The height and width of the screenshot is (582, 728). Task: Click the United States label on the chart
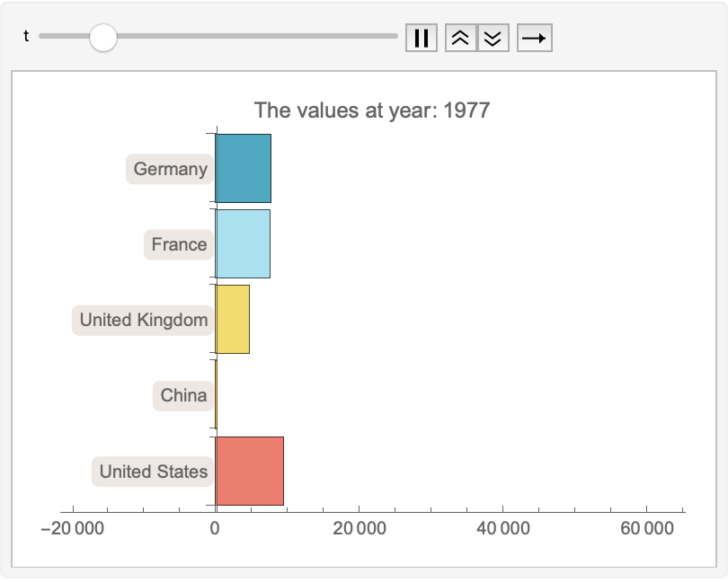[x=151, y=471]
